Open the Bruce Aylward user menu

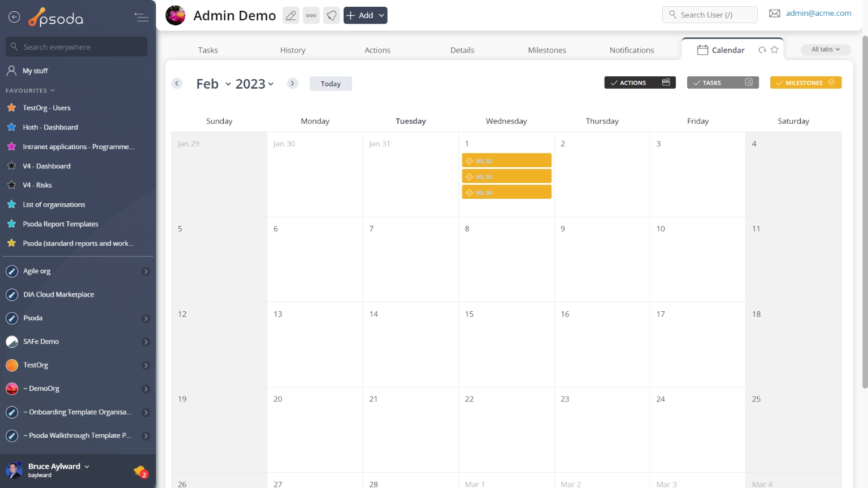[58, 467]
